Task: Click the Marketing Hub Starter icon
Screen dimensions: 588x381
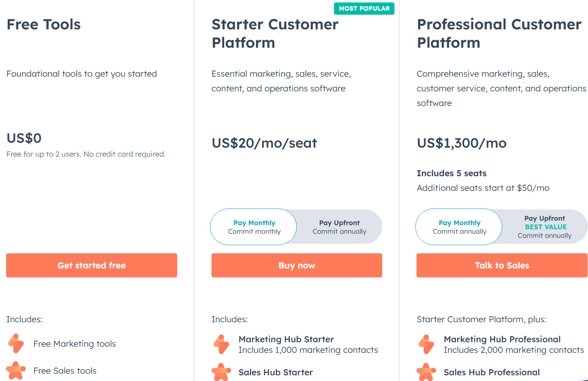Action: [221, 344]
